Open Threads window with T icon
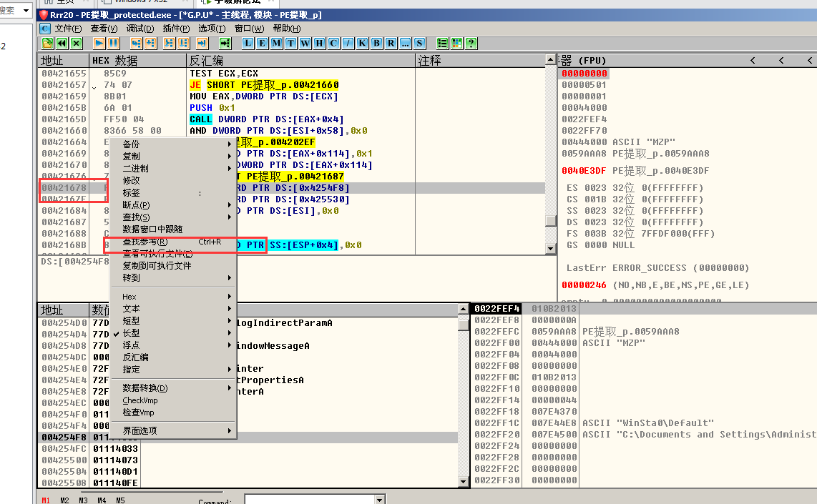The height and width of the screenshot is (504, 817). click(290, 43)
